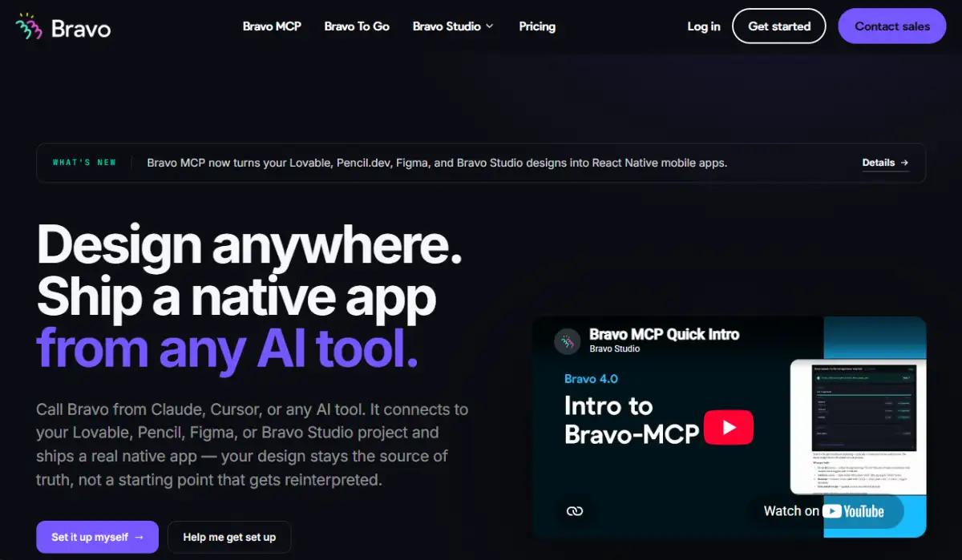Click the Set it up myself button
Image resolution: width=962 pixels, height=560 pixels.
pyautogui.click(x=97, y=537)
